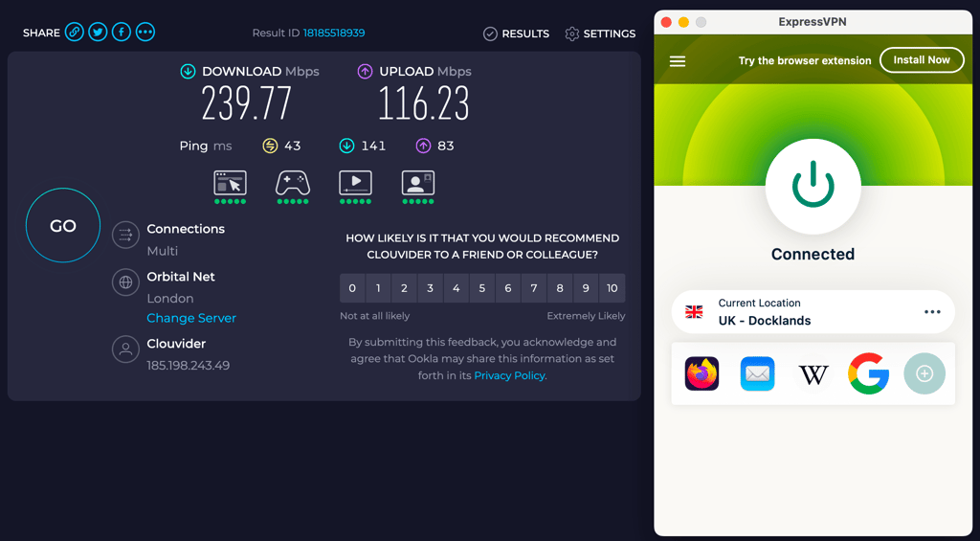Open location options three-dot menu
Viewport: 980px width, 541px height.
pyautogui.click(x=932, y=312)
